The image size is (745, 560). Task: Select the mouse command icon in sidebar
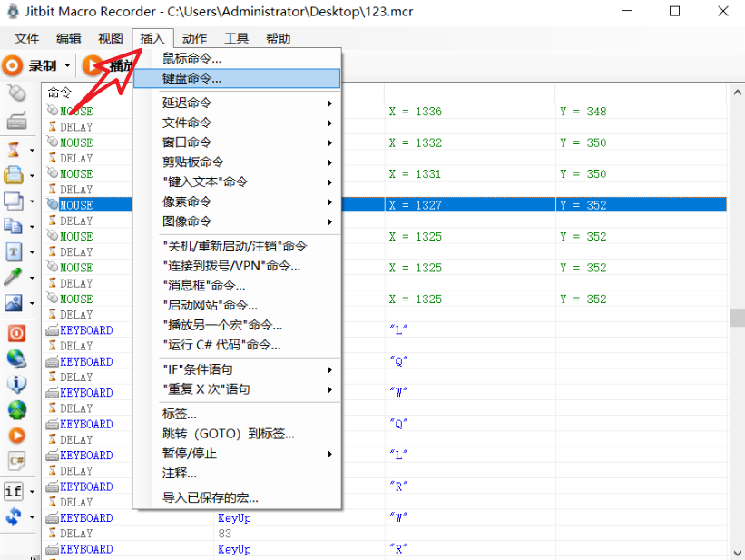tap(16, 93)
